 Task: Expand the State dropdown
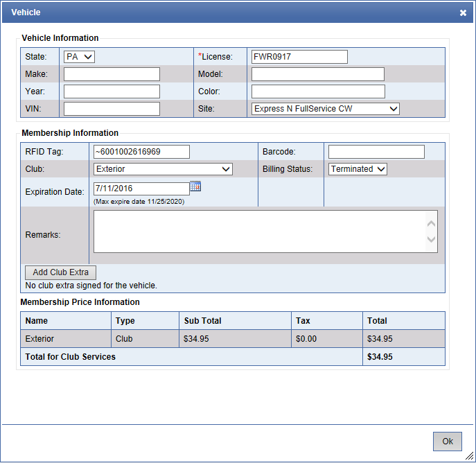click(x=80, y=57)
